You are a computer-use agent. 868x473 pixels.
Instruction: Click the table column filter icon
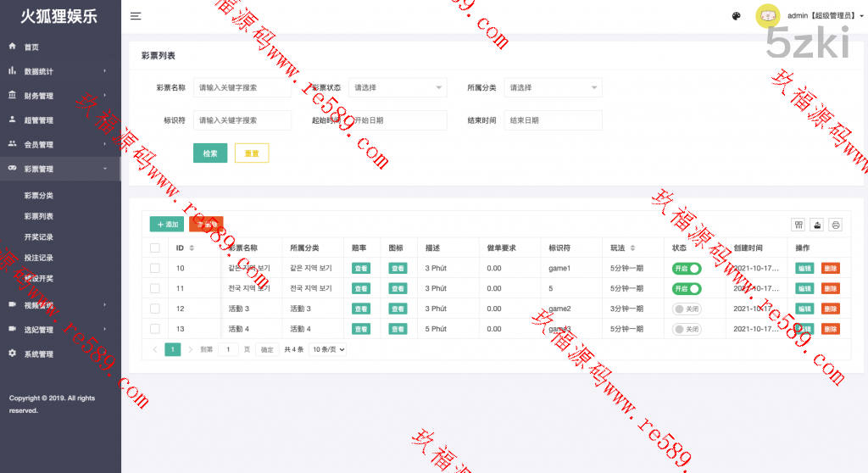(798, 225)
